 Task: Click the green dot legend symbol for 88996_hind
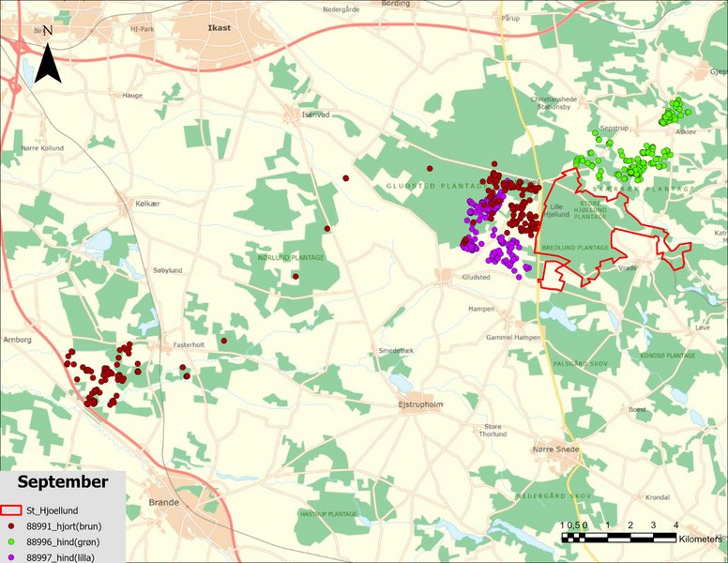10,542
